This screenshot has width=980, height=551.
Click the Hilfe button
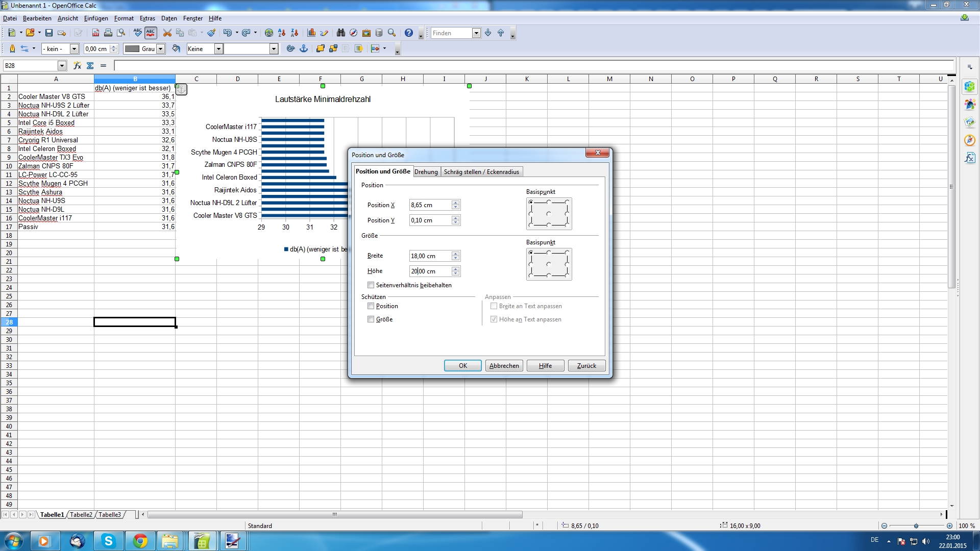546,366
